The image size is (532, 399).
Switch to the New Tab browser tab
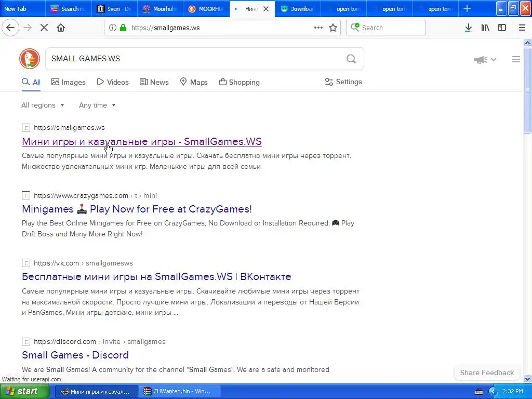22,9
